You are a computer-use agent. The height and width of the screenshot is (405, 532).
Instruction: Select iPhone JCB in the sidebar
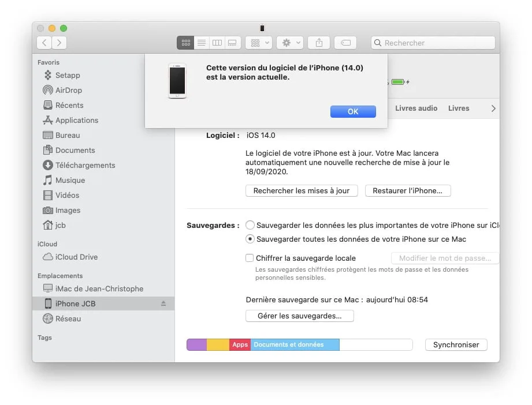(x=103, y=303)
